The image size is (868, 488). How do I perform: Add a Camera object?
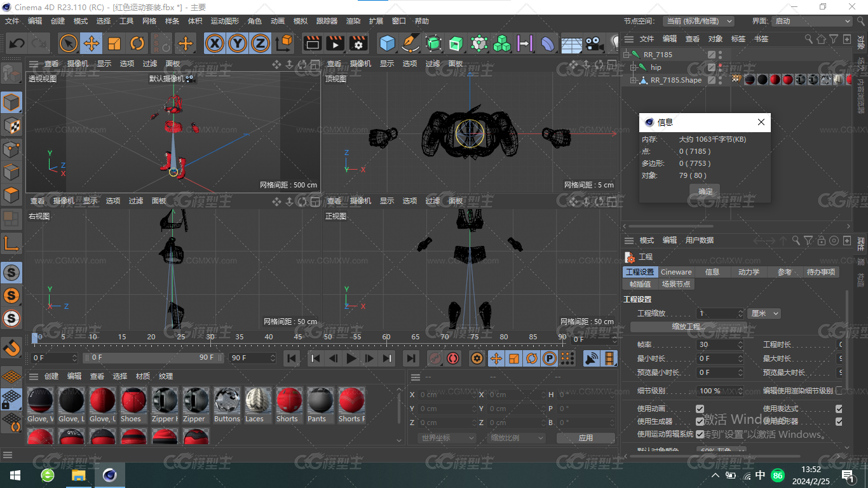tap(594, 43)
